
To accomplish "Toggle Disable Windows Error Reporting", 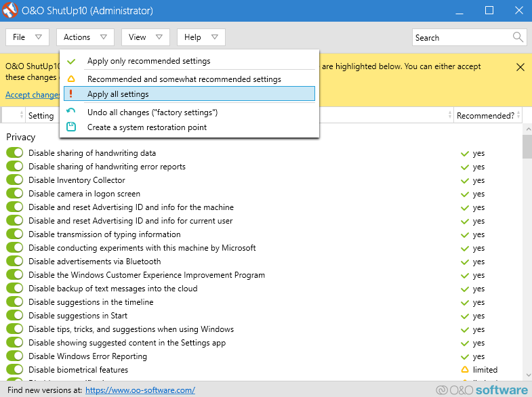I will 15,356.
